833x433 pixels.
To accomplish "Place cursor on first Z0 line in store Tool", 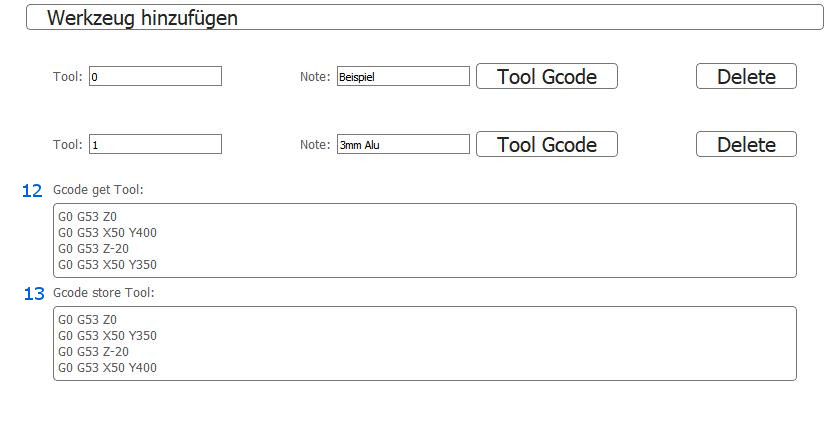I will pos(87,320).
